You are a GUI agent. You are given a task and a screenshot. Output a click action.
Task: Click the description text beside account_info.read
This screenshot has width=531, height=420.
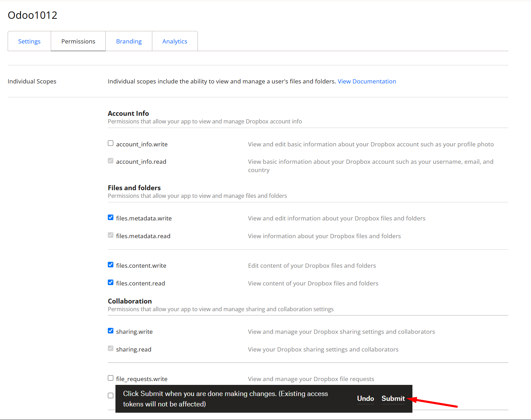point(371,166)
